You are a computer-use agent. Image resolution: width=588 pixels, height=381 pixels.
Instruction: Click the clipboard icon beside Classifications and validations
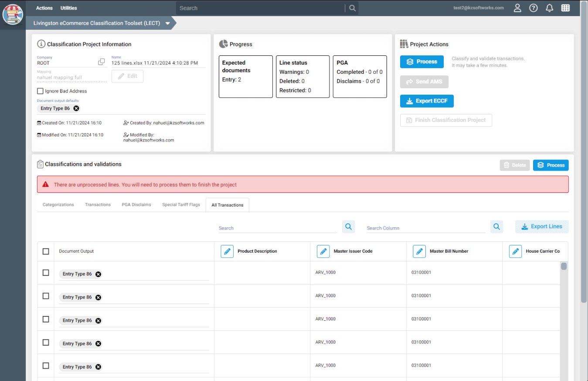(x=40, y=164)
